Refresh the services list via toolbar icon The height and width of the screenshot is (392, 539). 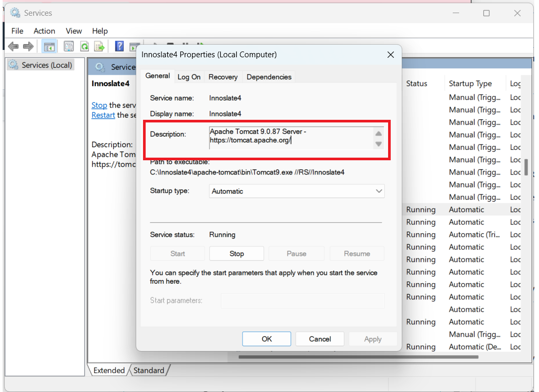84,46
